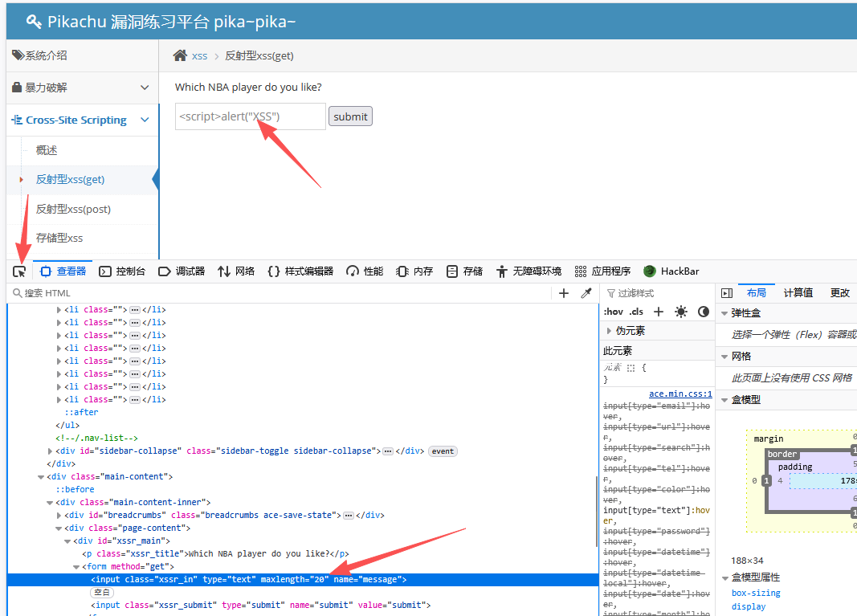Click the box-sizing property name
Image resolution: width=857 pixels, height=616 pixels.
coord(756,593)
